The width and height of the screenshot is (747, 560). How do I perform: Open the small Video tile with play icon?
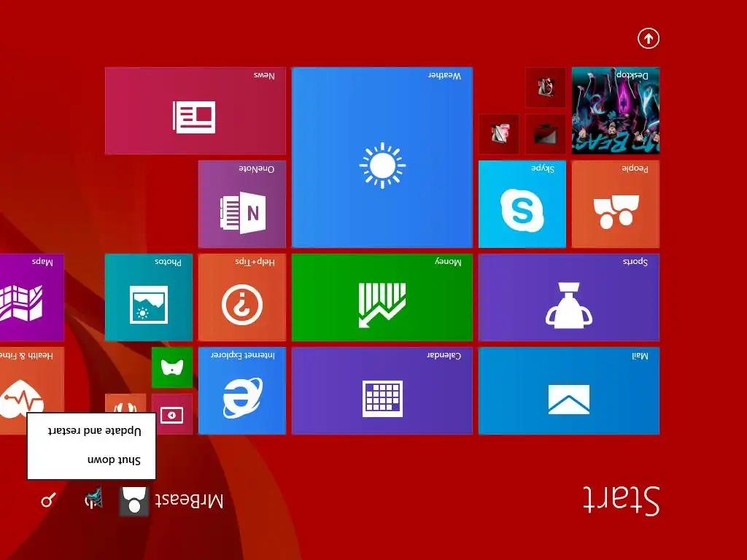click(x=172, y=414)
